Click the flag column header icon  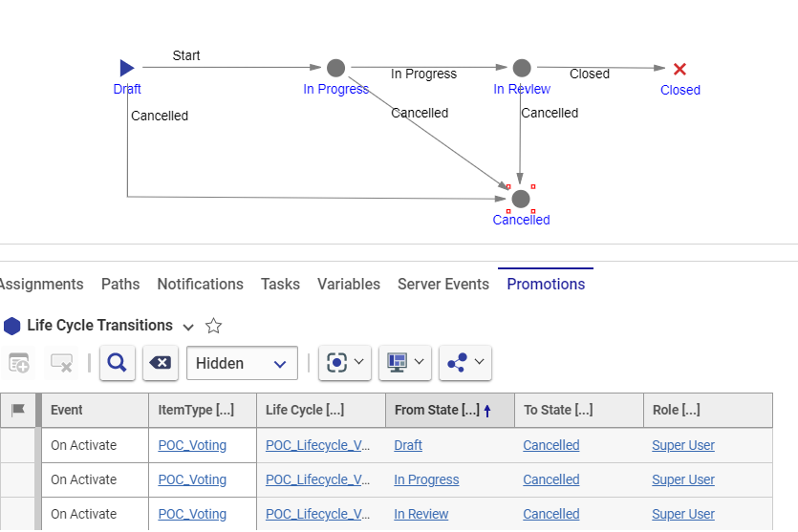18,410
